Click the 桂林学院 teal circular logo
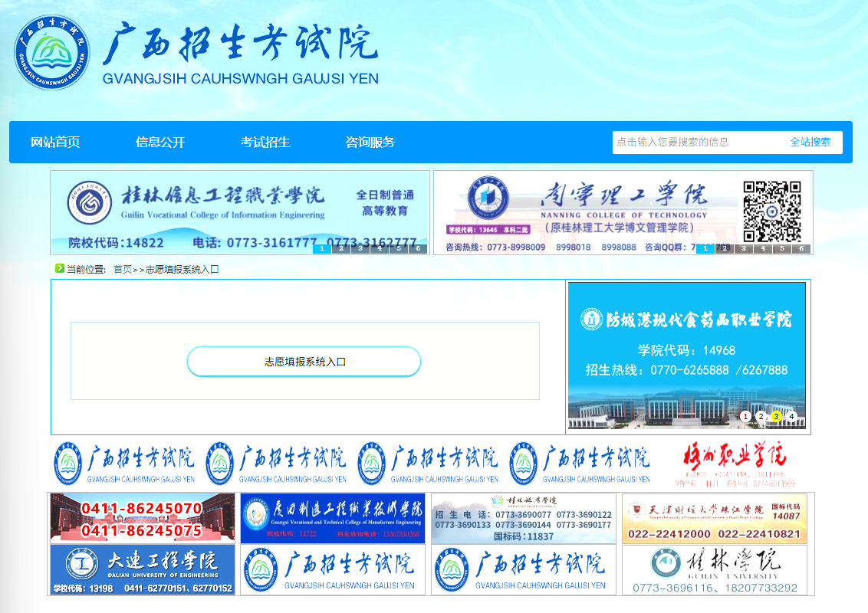The image size is (868, 613). [666, 563]
